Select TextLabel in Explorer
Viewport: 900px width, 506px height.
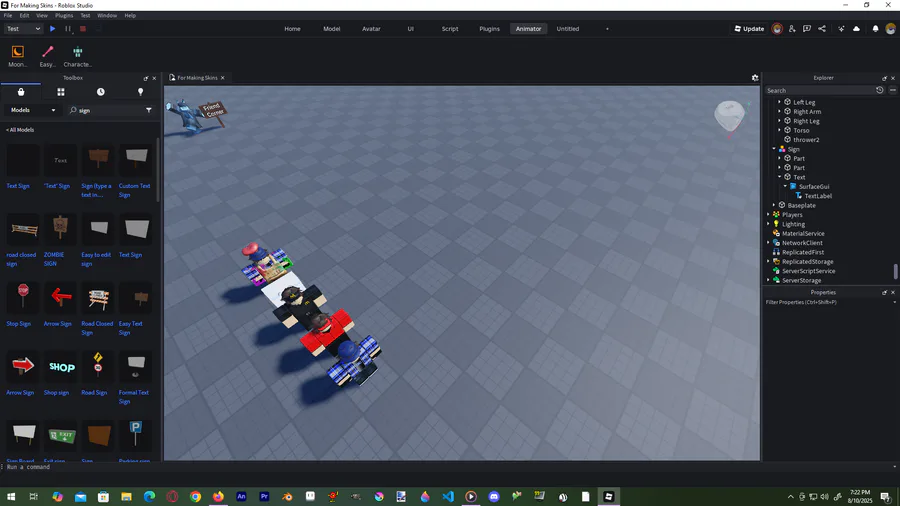(x=818, y=196)
